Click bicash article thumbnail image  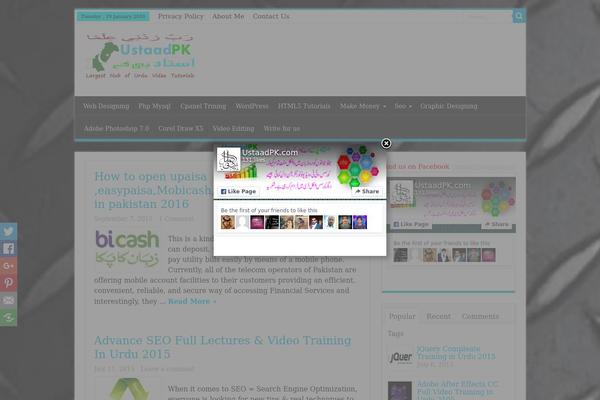coord(127,249)
